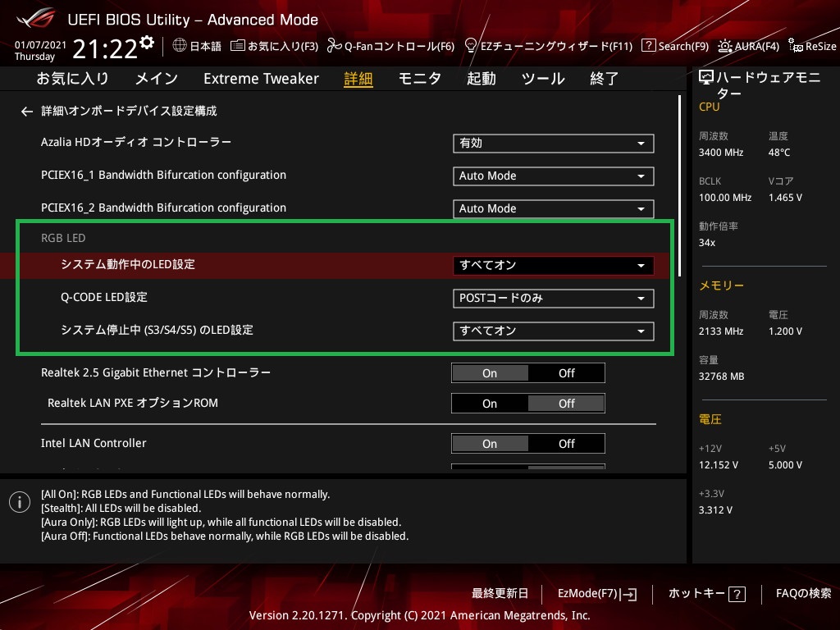Click the 21:22 clock time
The height and width of the screenshot is (630, 840).
pyautogui.click(x=105, y=49)
